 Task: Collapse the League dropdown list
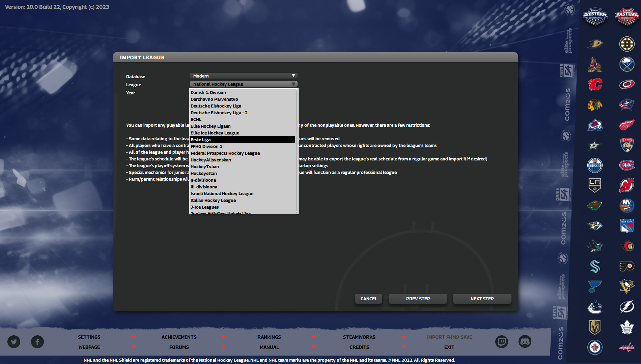pos(243,84)
